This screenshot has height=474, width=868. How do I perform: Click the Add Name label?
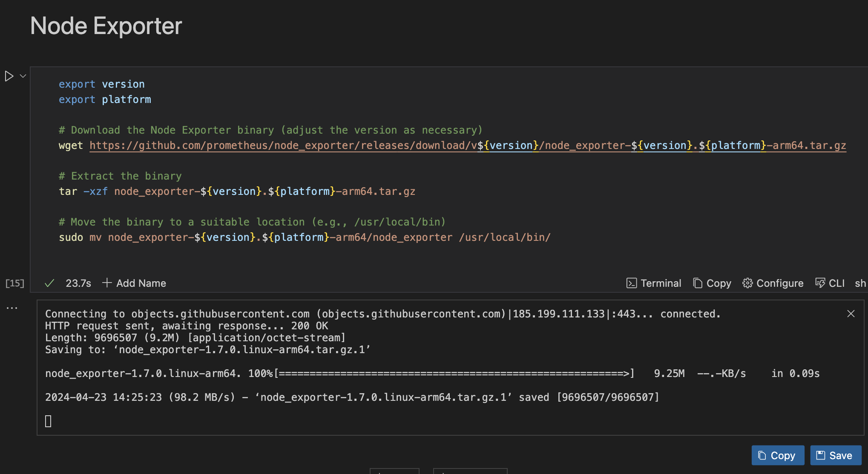click(x=141, y=283)
